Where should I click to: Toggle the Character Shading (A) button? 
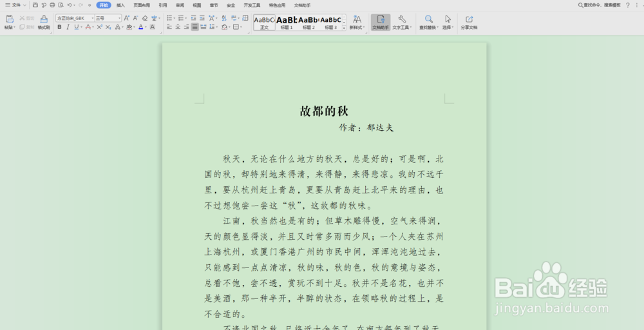click(x=153, y=26)
